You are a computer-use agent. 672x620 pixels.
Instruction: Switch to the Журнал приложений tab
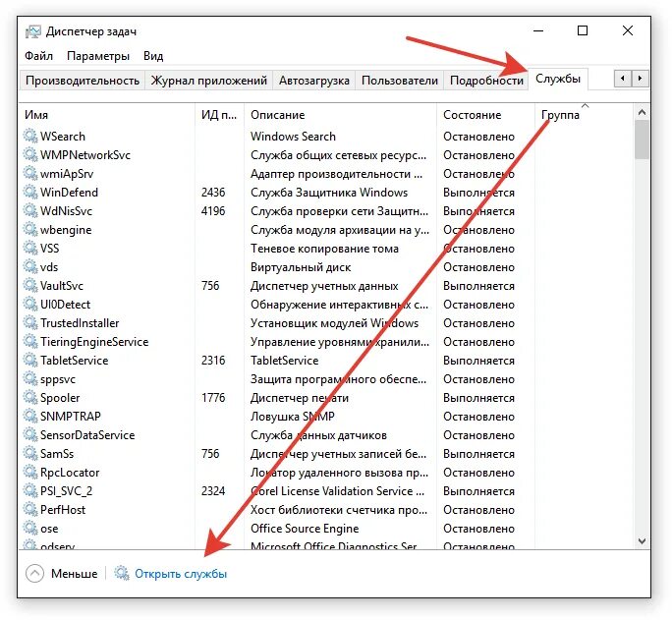[208, 81]
